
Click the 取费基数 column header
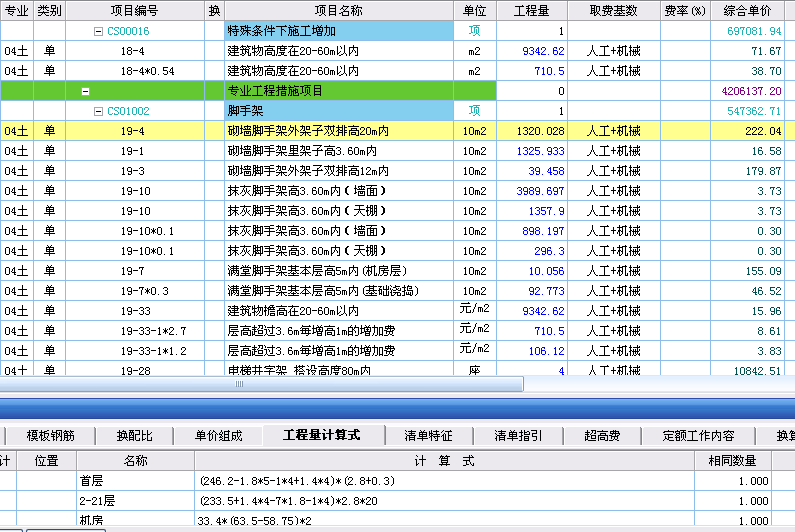[613, 11]
